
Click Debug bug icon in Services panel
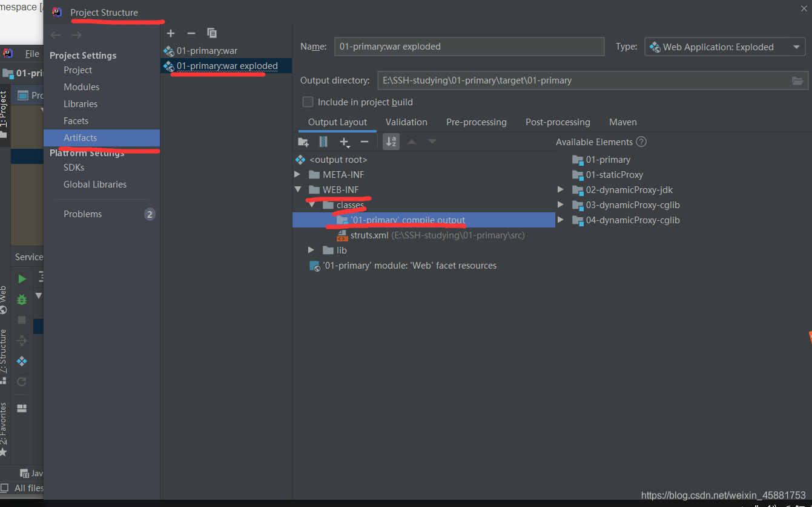(22, 299)
